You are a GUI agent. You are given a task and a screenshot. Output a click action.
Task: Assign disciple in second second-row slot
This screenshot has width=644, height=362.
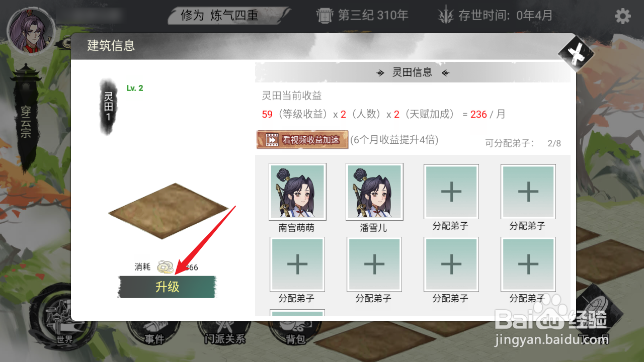click(374, 264)
